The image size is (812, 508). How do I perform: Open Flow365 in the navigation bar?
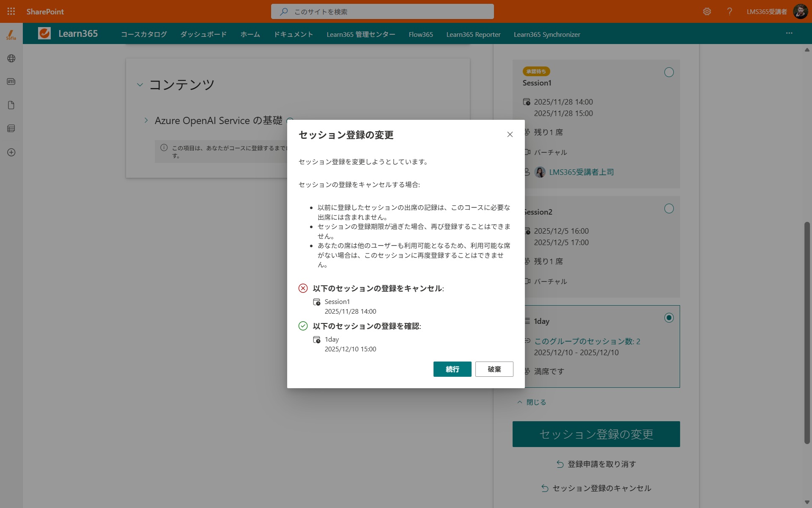(x=421, y=34)
